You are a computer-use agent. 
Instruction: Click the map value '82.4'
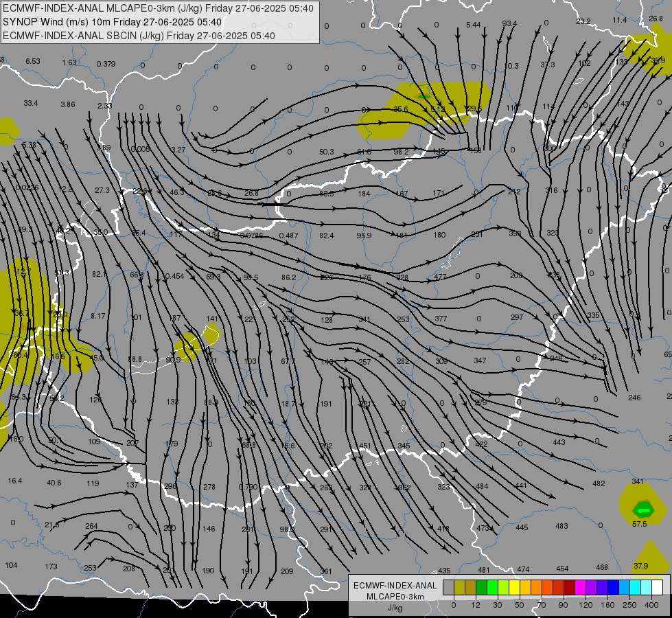coord(327,236)
